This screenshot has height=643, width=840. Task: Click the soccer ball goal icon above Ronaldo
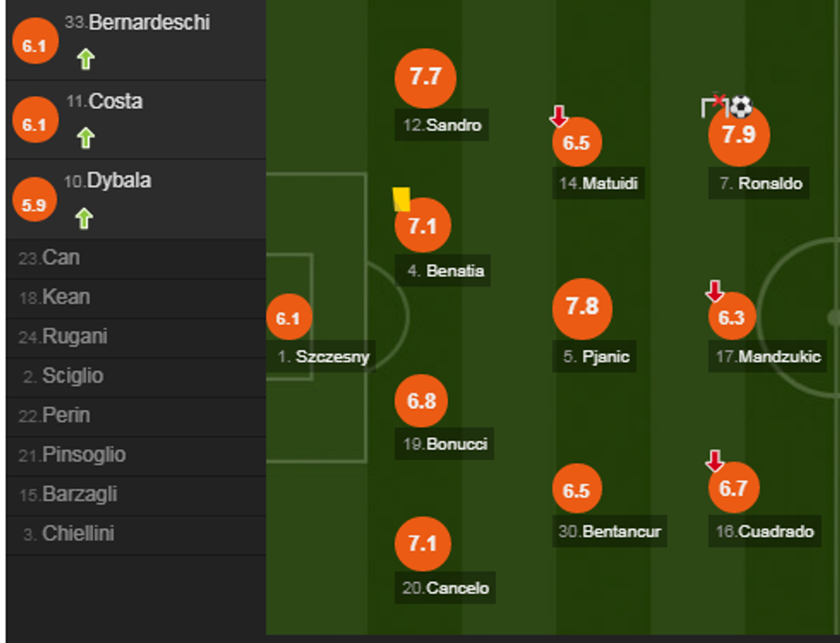tap(741, 106)
